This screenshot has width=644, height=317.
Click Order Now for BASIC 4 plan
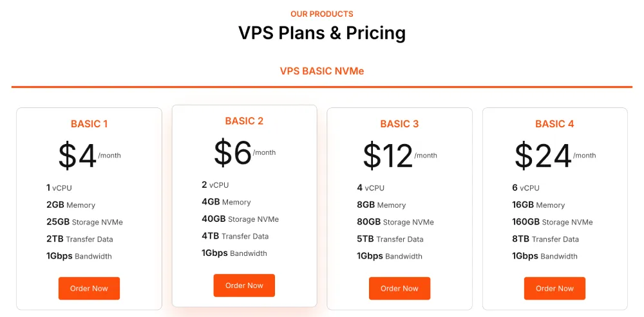point(554,288)
